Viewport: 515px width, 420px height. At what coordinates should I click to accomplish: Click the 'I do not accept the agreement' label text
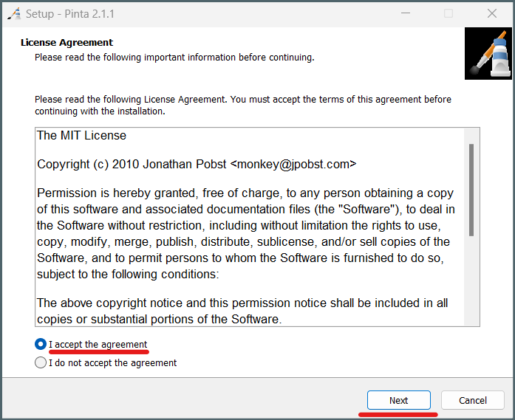point(112,362)
